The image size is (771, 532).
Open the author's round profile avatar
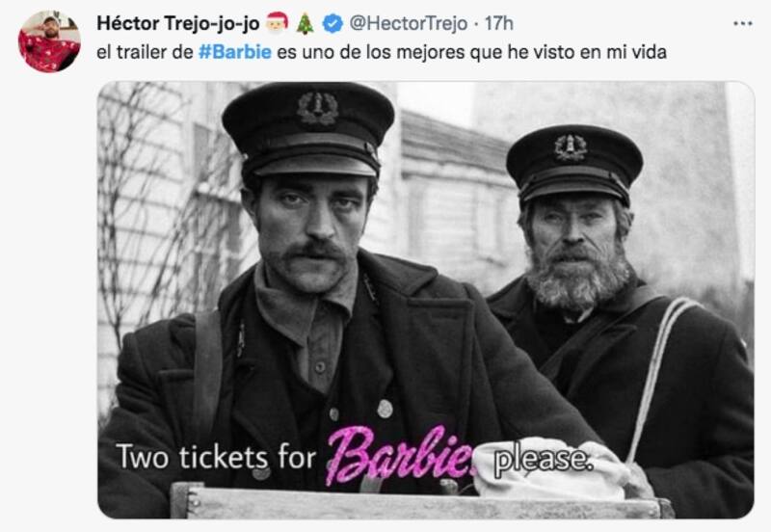click(x=49, y=41)
